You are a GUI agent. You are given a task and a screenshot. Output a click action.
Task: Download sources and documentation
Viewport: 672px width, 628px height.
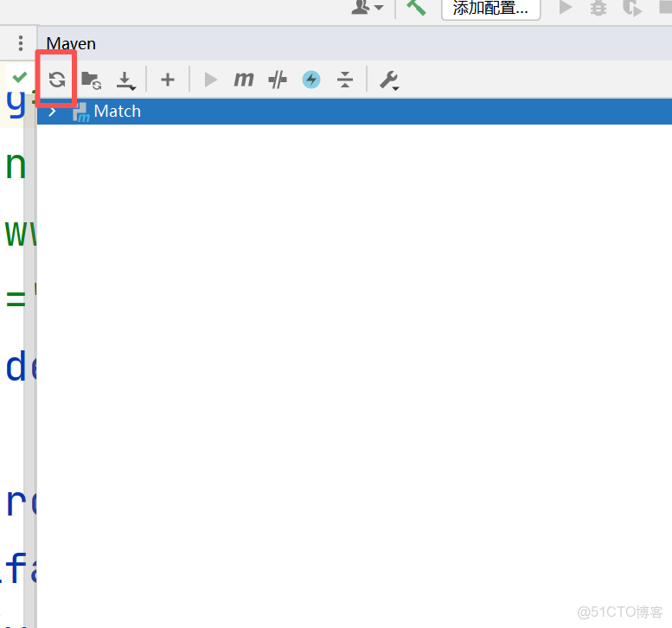click(x=125, y=80)
